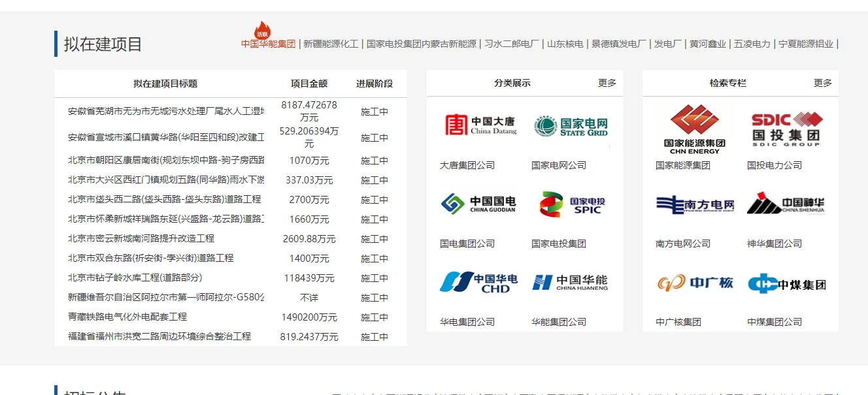868x395 pixels.
Task: Click the 1490200万元 amount cell
Action: (x=309, y=317)
